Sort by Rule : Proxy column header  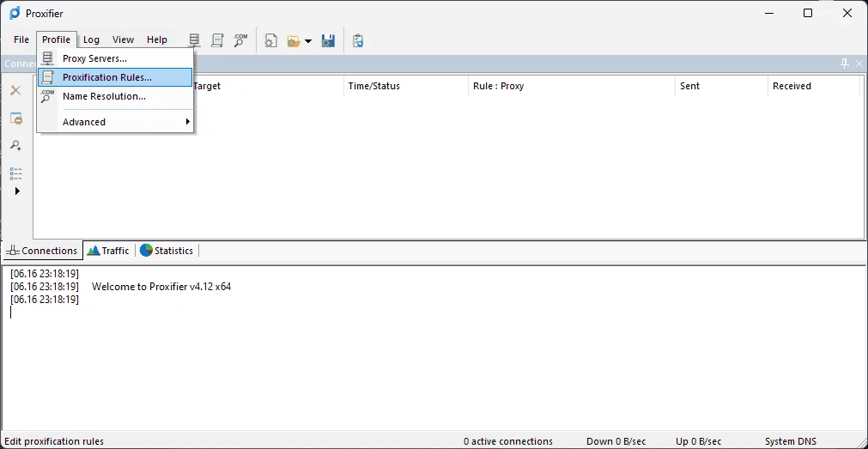coord(571,87)
